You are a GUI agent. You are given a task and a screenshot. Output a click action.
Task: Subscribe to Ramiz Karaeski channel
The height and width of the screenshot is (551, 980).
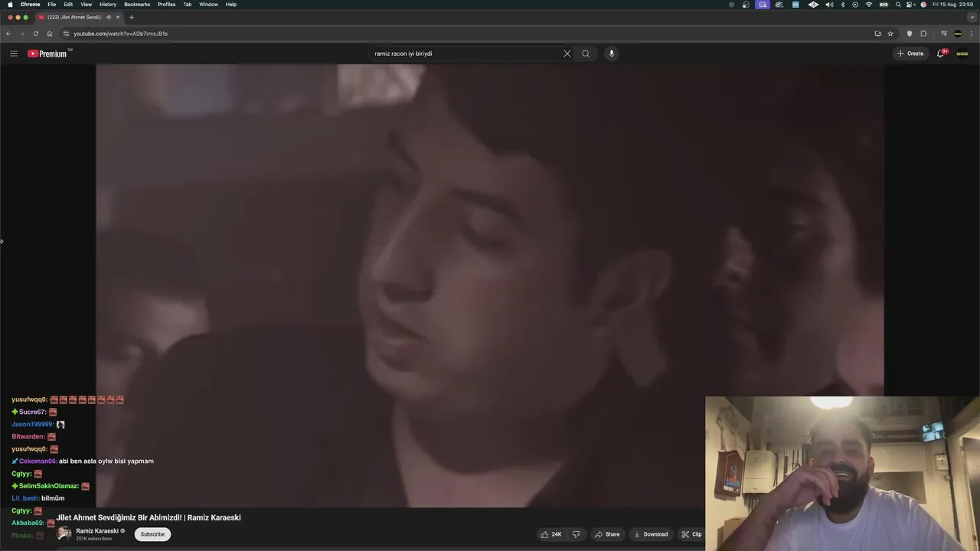point(152,534)
